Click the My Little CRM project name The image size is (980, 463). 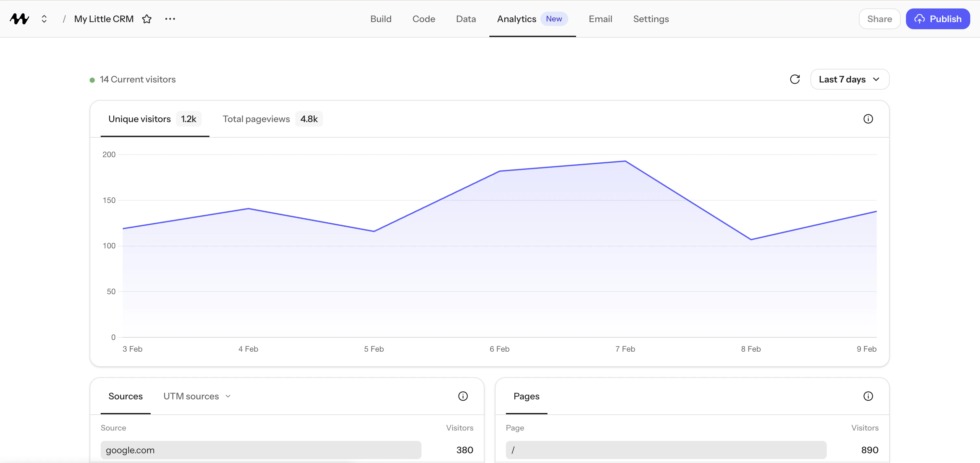pos(104,19)
